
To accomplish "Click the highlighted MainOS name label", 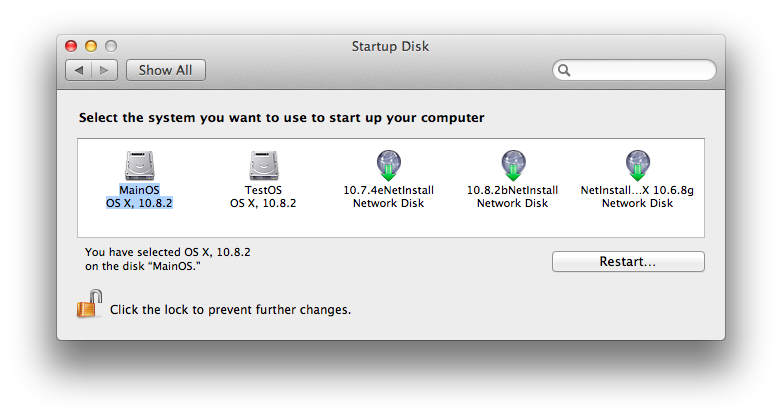I will [x=139, y=190].
